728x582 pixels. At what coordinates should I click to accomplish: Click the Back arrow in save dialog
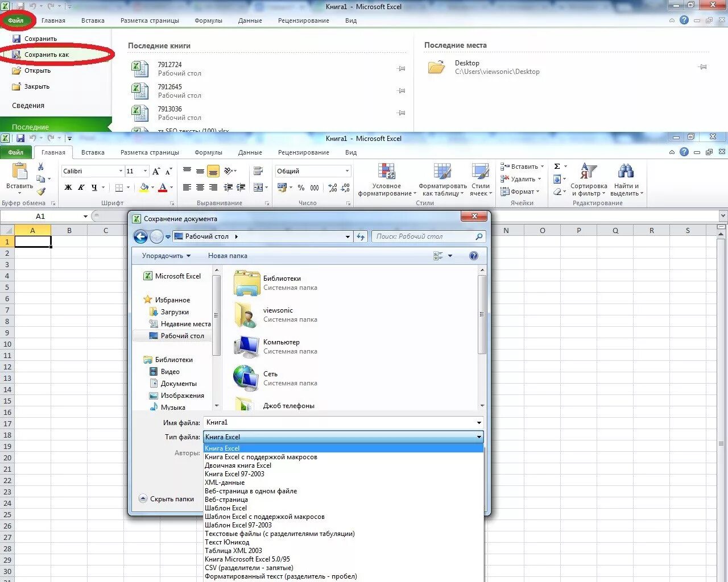(x=140, y=236)
